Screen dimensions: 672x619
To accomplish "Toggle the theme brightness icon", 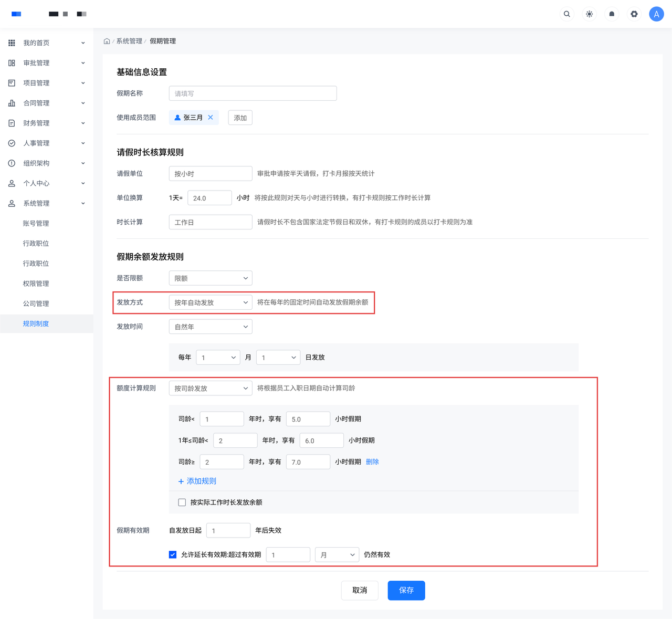I will [589, 14].
